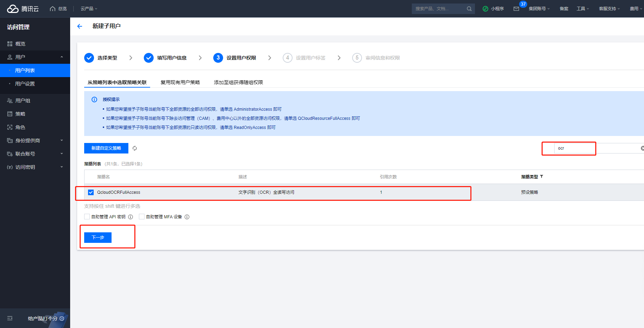Click the 概览 grid icon in sidebar

click(10, 44)
